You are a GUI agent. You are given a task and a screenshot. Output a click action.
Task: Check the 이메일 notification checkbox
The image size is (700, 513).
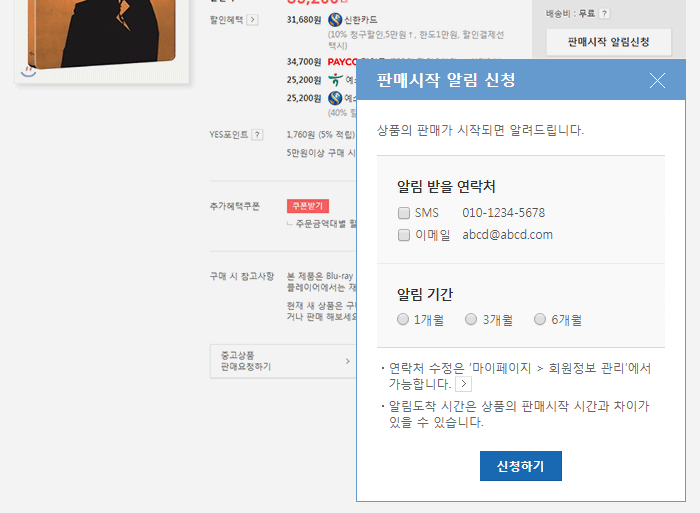(404, 235)
